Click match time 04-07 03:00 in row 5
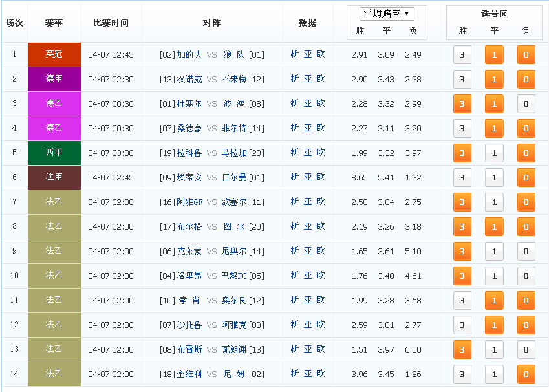The image size is (549, 392). pos(111,153)
